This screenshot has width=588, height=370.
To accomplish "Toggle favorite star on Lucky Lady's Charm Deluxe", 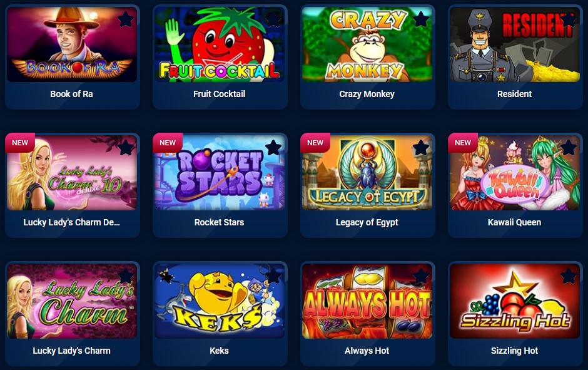I will click(126, 148).
